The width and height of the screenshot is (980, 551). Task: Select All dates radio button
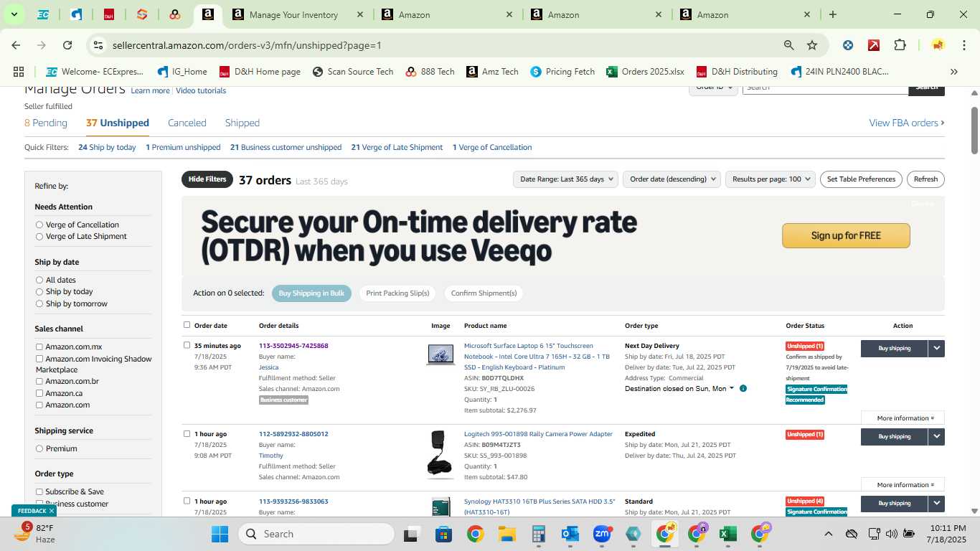pos(39,280)
